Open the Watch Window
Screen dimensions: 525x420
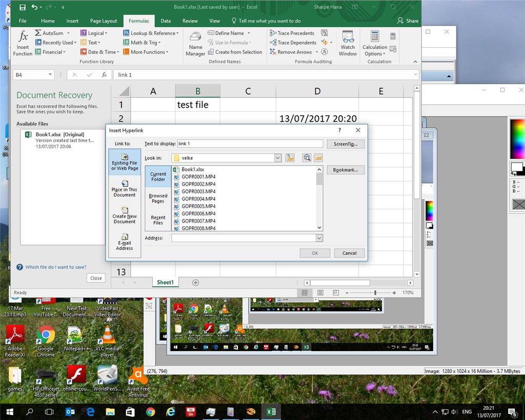[x=348, y=43]
